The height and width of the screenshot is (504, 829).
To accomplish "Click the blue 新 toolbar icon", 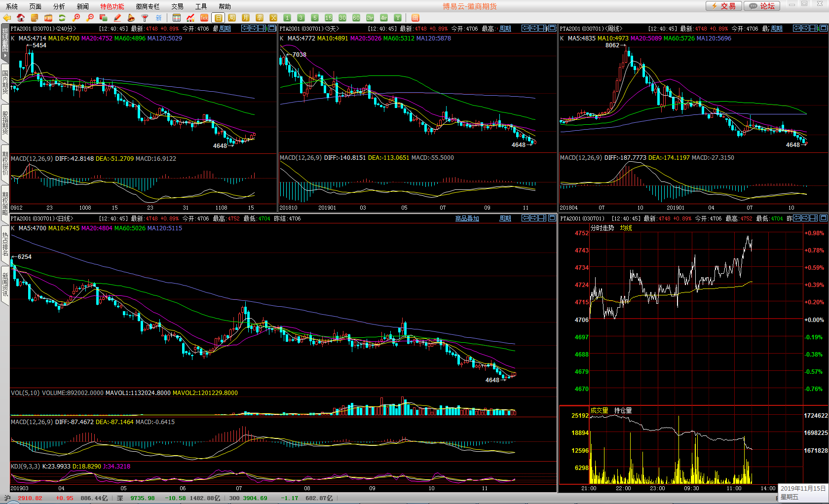I will coord(159,18).
